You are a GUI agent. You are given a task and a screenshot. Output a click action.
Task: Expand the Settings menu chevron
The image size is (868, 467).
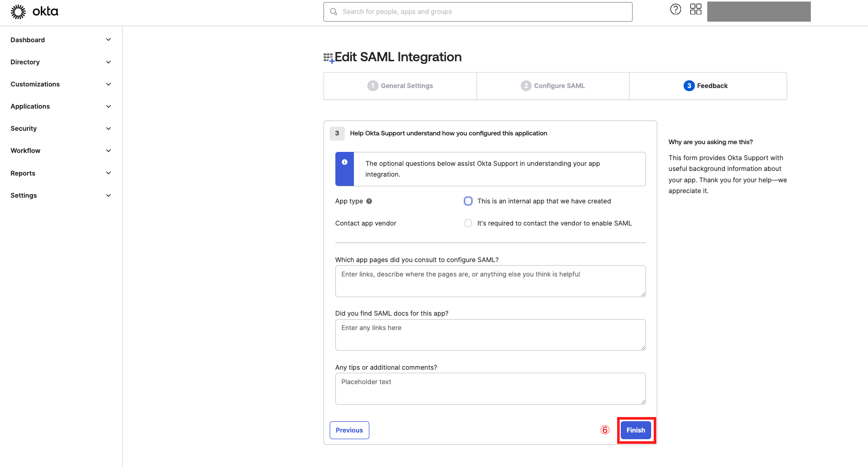point(108,196)
